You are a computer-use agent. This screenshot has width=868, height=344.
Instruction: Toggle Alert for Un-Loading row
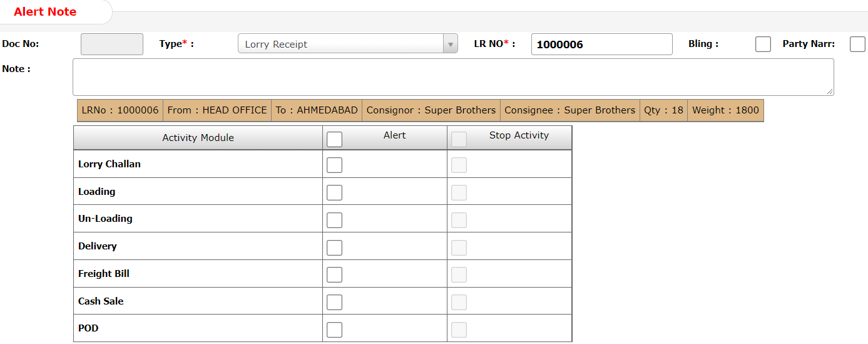click(335, 220)
